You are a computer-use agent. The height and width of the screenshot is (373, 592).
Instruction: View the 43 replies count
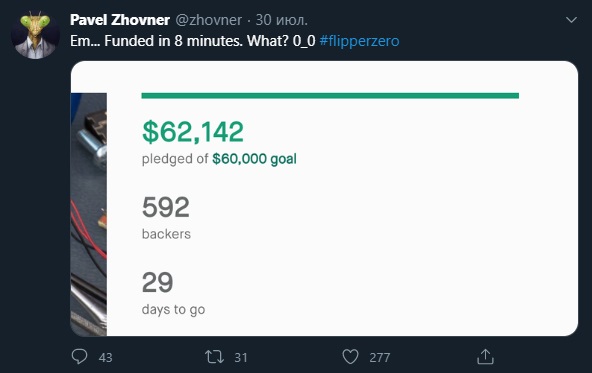click(105, 358)
